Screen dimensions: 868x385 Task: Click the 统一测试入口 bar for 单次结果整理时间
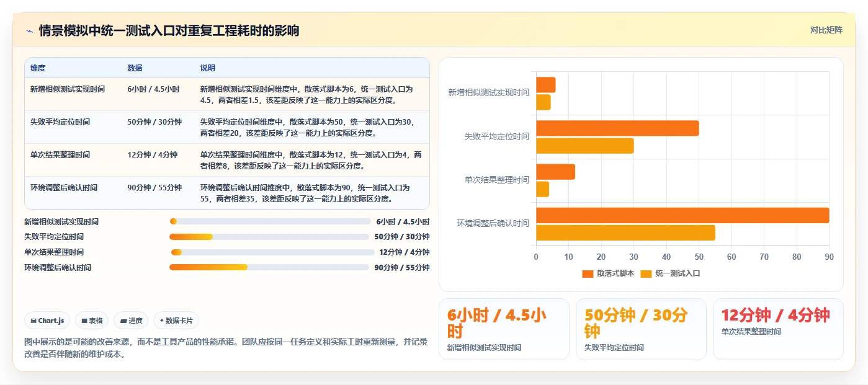pyautogui.click(x=542, y=189)
